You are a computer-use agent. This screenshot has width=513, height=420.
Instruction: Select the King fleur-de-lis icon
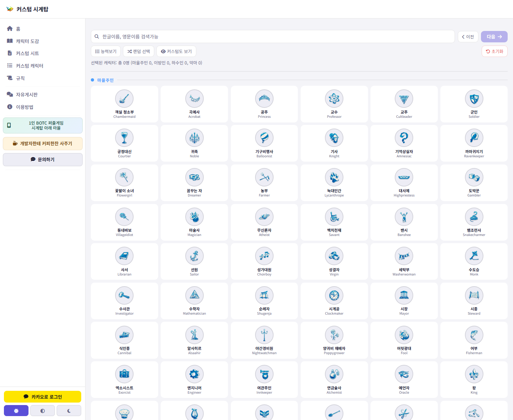point(474,374)
